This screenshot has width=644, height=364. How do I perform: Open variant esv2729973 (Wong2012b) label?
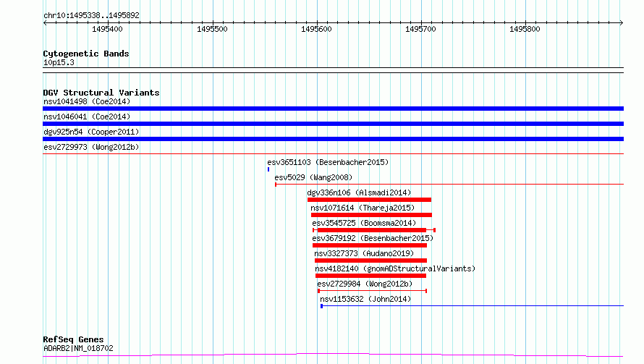91,147
